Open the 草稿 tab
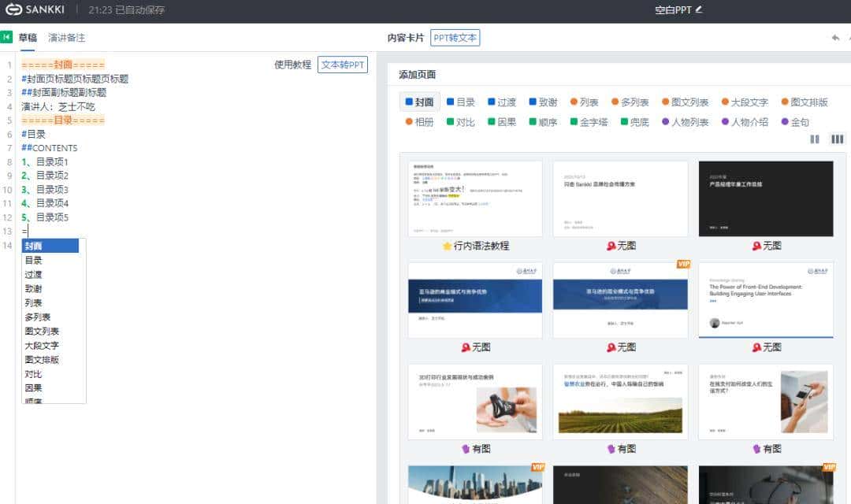Image resolution: width=851 pixels, height=504 pixels. pos(28,38)
